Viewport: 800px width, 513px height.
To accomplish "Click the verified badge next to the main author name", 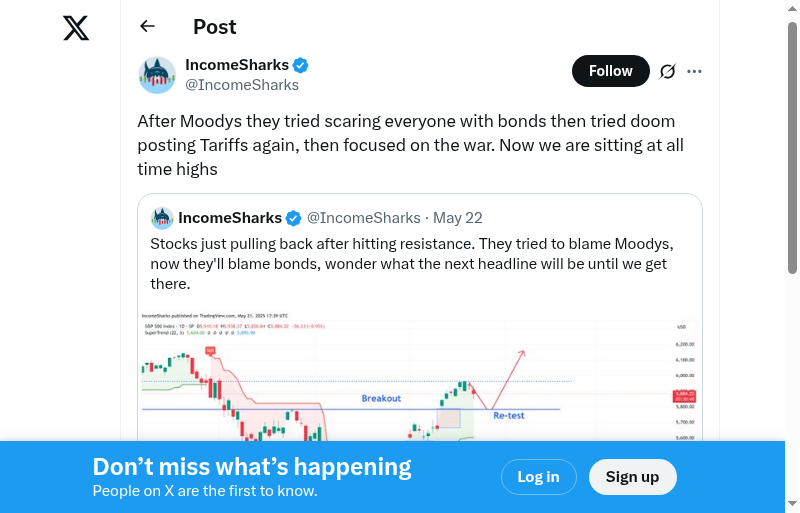I will [x=301, y=65].
